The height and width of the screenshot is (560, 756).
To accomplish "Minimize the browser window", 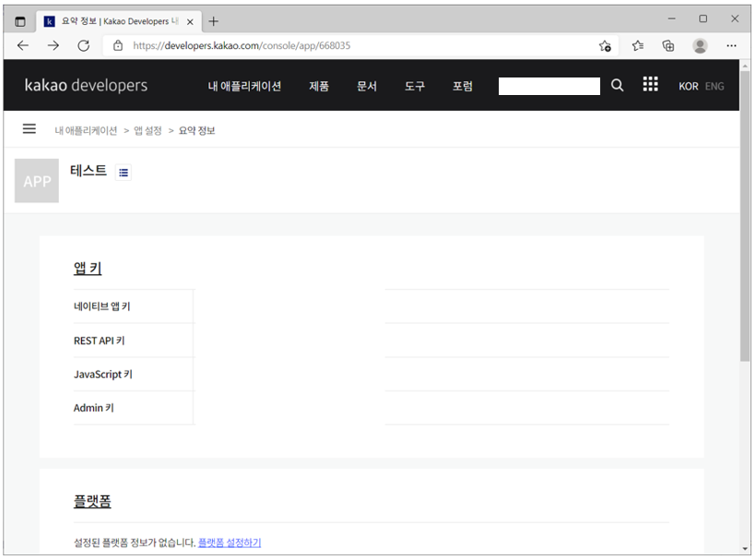I will 671,18.
